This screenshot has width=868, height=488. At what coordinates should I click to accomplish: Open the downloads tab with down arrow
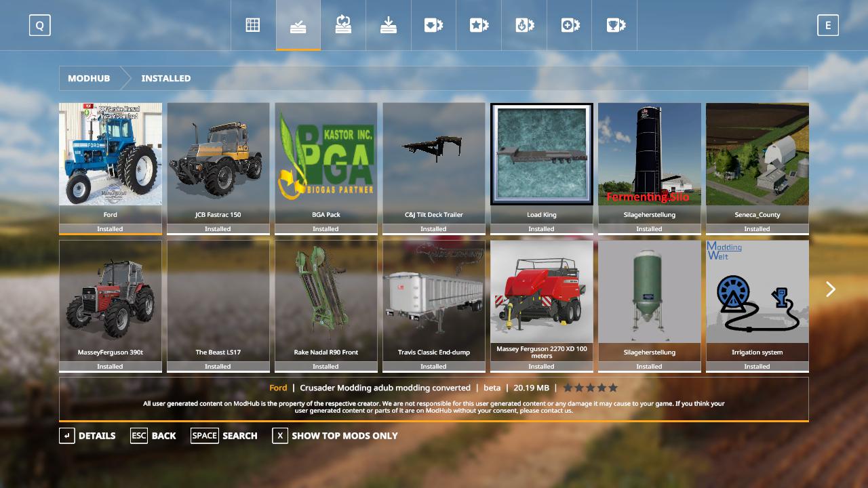[389, 25]
